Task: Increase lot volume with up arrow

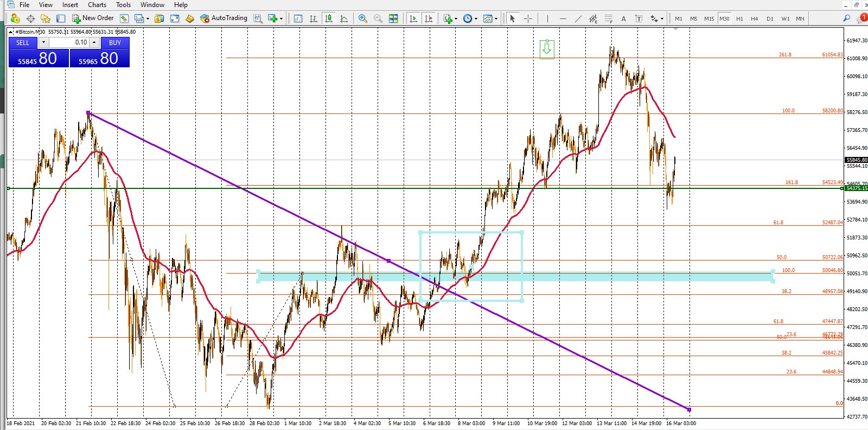Action: 94,42
